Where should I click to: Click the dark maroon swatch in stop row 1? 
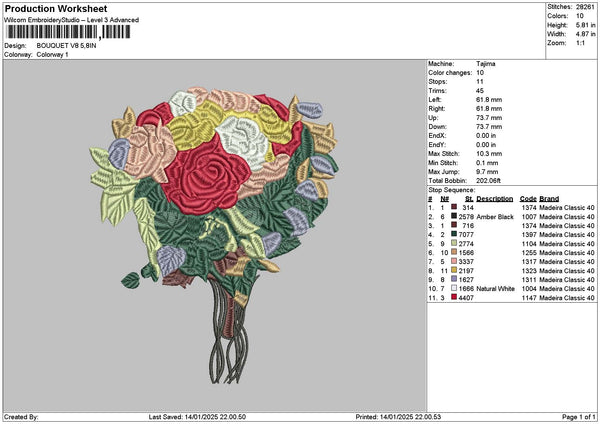tap(454, 207)
